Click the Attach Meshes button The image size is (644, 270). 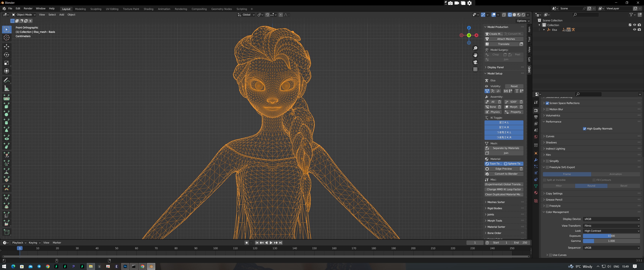(x=504, y=39)
